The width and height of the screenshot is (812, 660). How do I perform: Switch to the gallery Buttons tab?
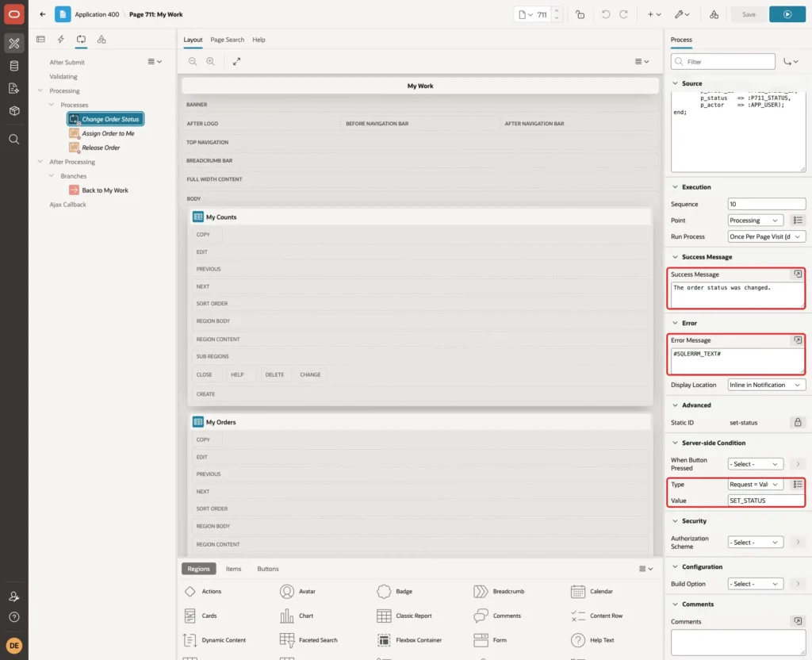[268, 569]
